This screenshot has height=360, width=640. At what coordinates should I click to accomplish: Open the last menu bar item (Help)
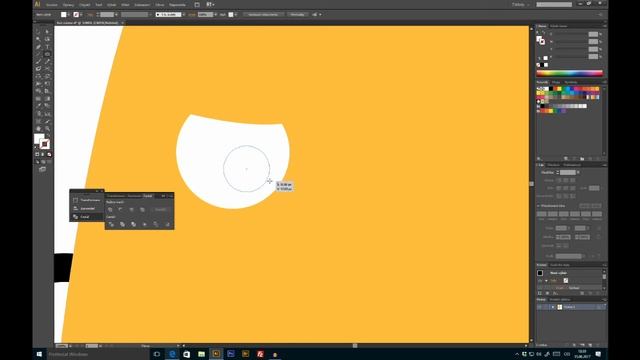177,5
